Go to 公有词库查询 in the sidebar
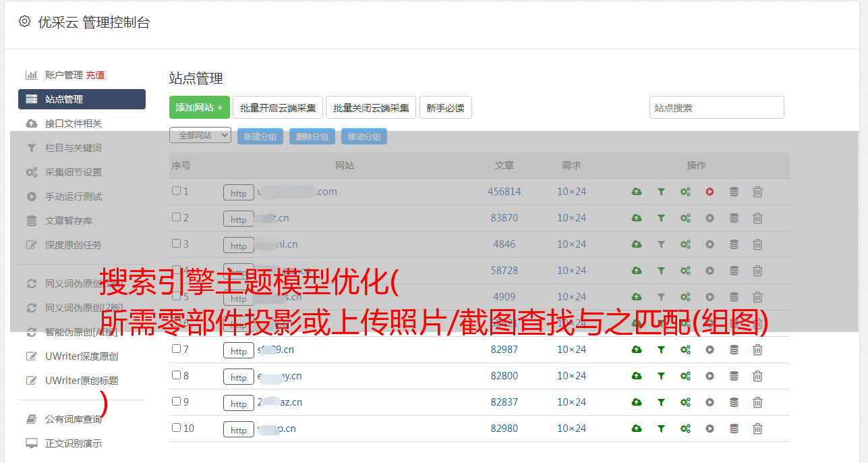The image size is (868, 463). tap(73, 419)
